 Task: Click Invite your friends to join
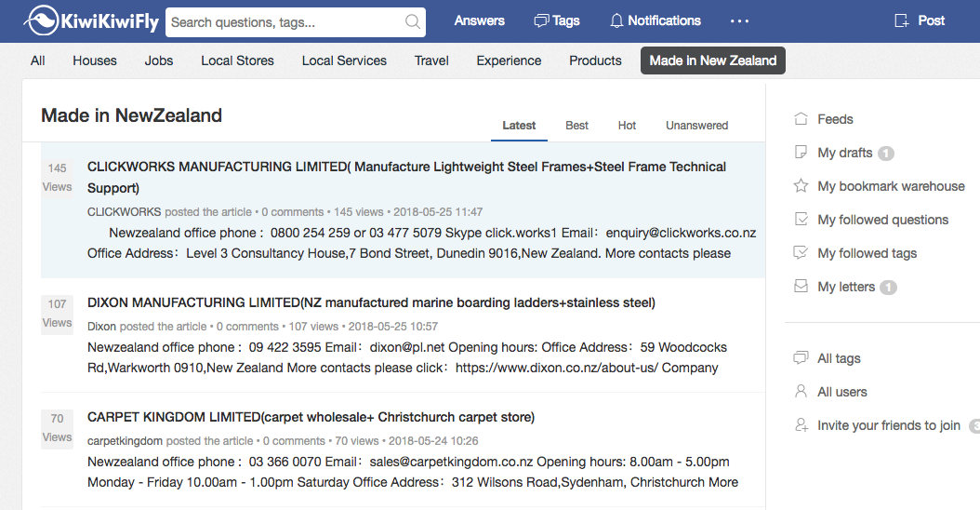pyautogui.click(x=889, y=425)
